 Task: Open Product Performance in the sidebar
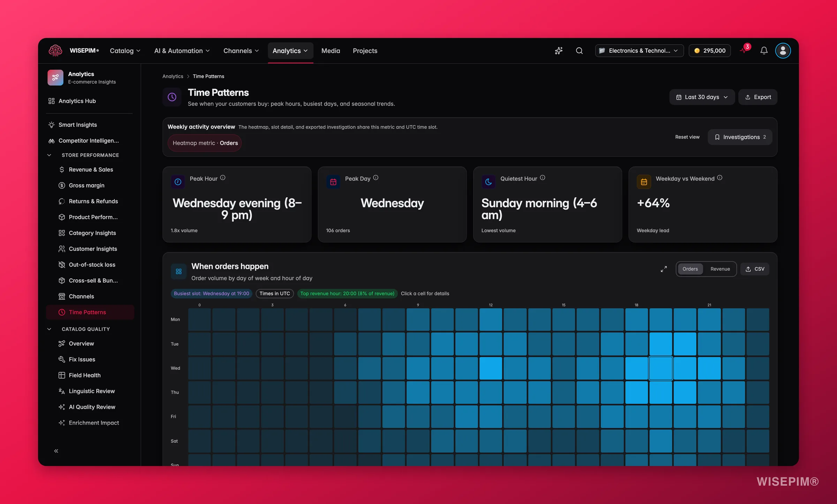(90, 217)
